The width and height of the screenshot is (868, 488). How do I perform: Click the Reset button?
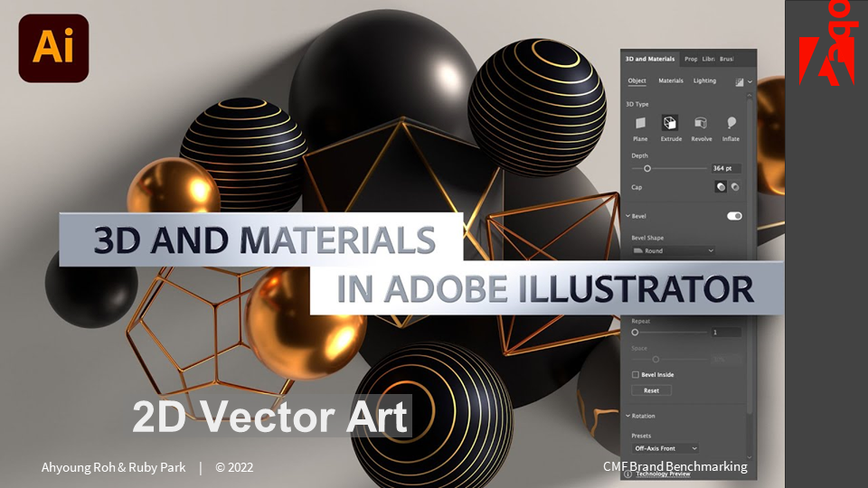(651, 390)
